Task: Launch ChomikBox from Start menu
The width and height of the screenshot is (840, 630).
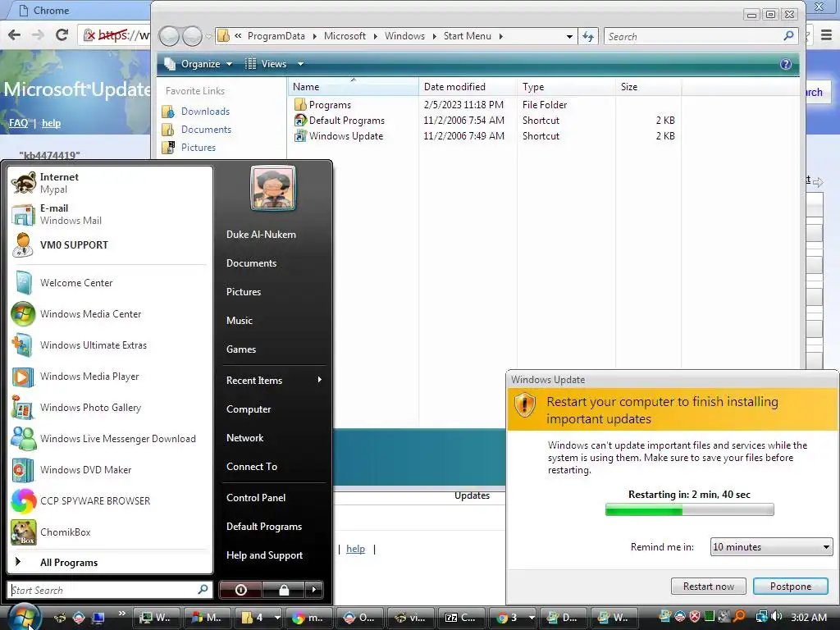Action: (x=110, y=532)
